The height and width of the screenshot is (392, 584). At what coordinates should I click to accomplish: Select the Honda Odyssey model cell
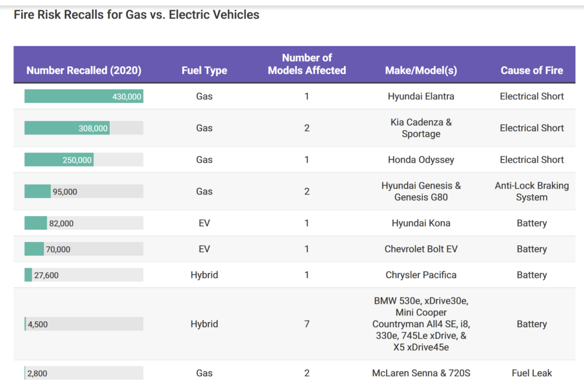point(420,159)
